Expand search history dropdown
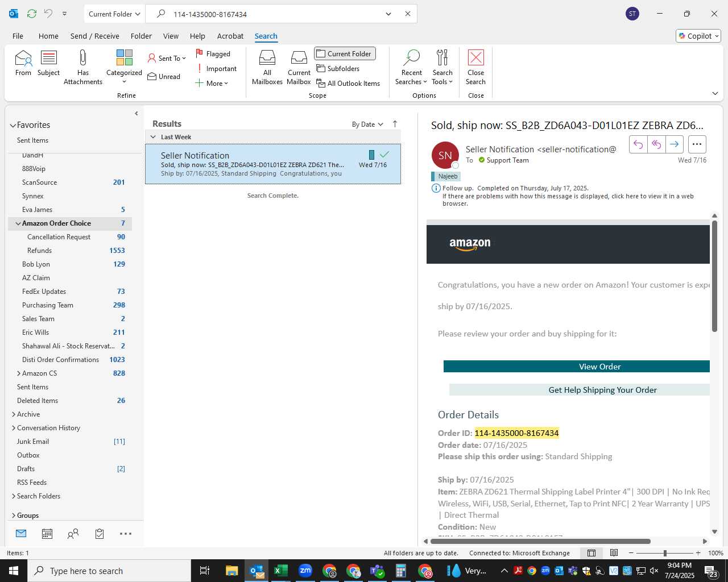728x582 pixels. tap(388, 14)
